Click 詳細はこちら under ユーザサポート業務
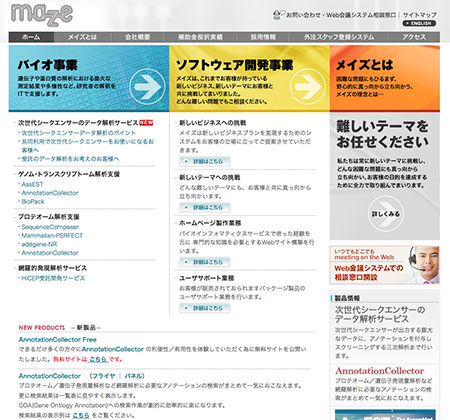Image resolution: width=450 pixels, height=420 pixels. click(x=205, y=308)
